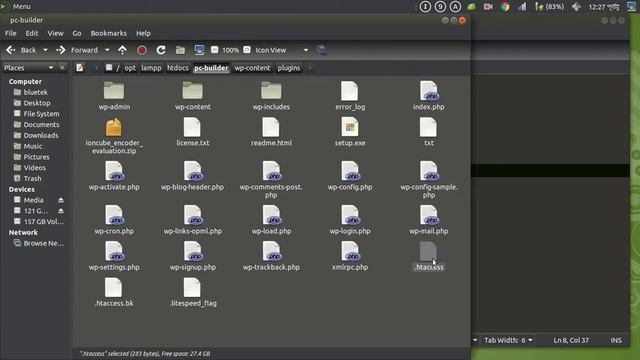Open the Computer toolbar icon
This screenshot has height=360, width=640.
coord(199,50)
